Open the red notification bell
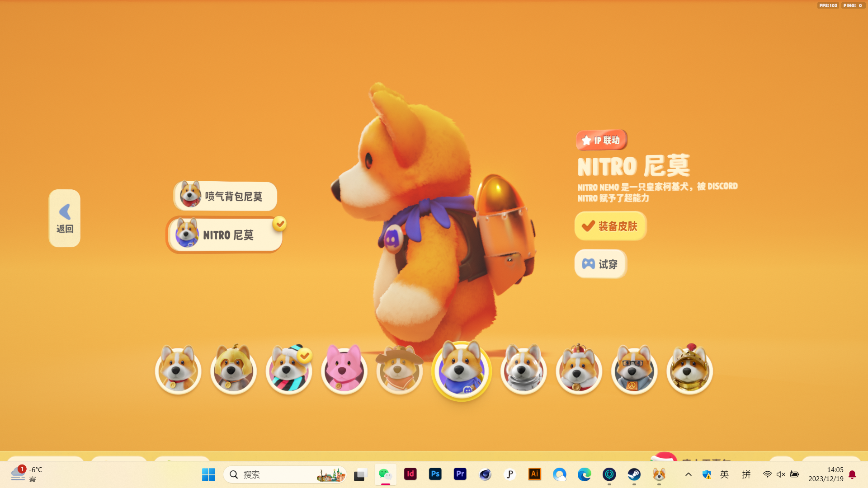This screenshot has height=488, width=868. point(852,474)
